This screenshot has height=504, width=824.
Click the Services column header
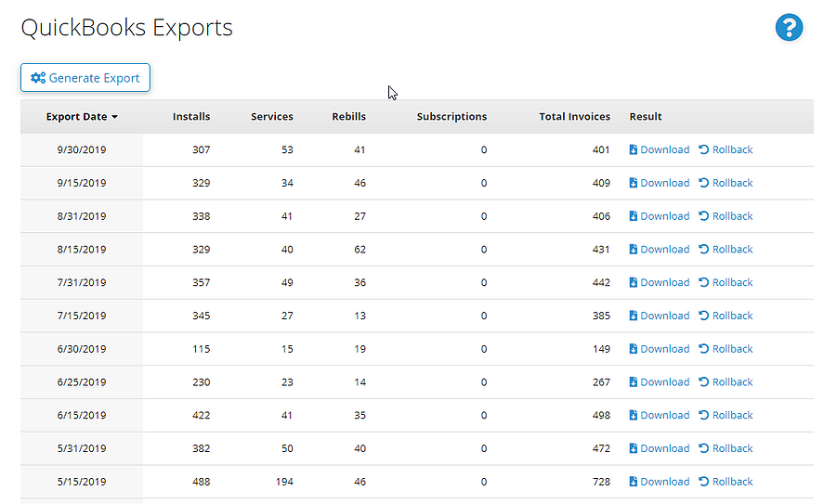[x=271, y=117]
